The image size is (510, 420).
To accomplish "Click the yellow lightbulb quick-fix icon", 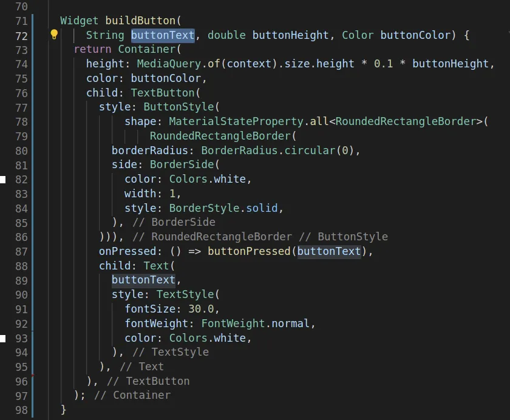I will click(54, 34).
